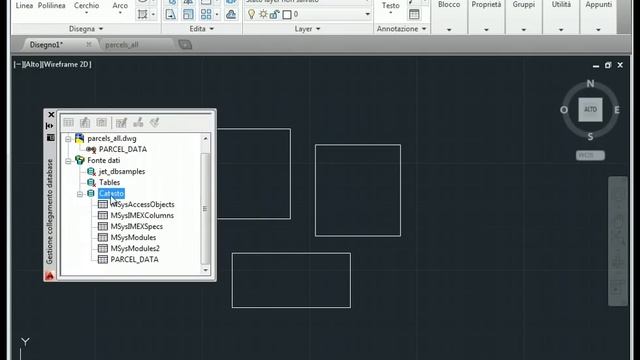Collapse the parcels_all.dwg tree node
The image size is (640, 360).
68,139
